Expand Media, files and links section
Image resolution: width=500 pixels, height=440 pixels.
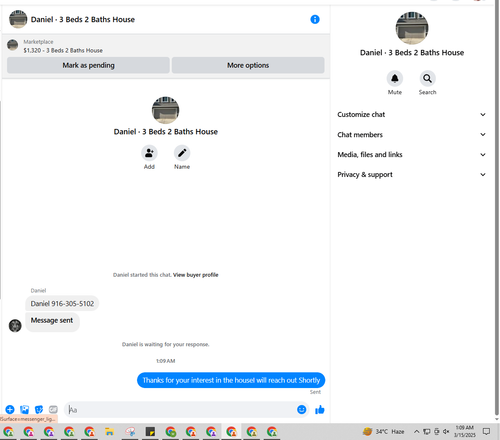click(x=411, y=155)
